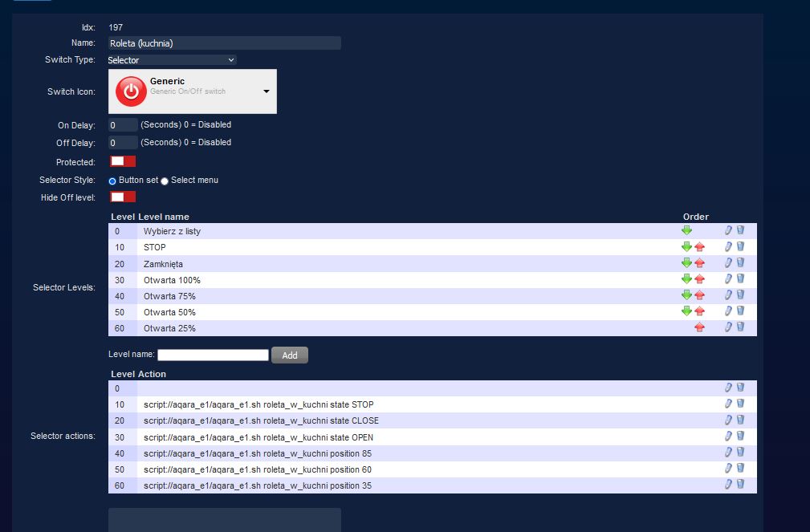Screen dimensions: 810x532
Task: Edit the 'state STOP' action
Action: (x=728, y=404)
